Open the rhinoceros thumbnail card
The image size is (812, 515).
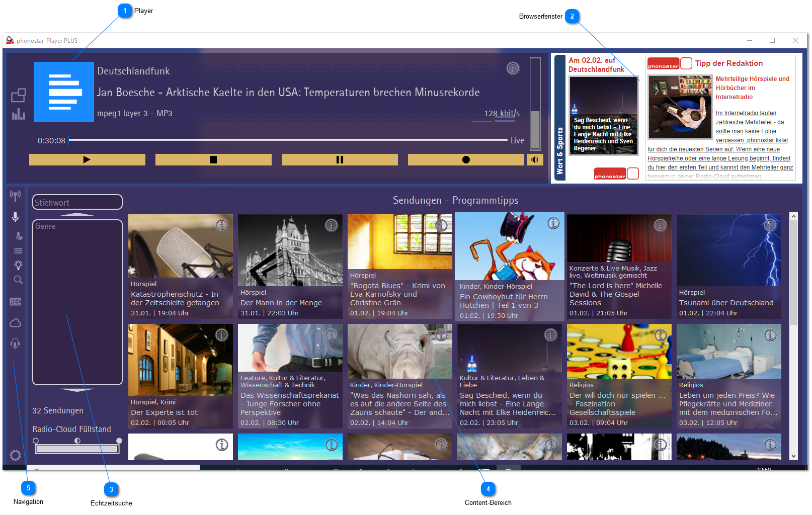click(x=400, y=351)
